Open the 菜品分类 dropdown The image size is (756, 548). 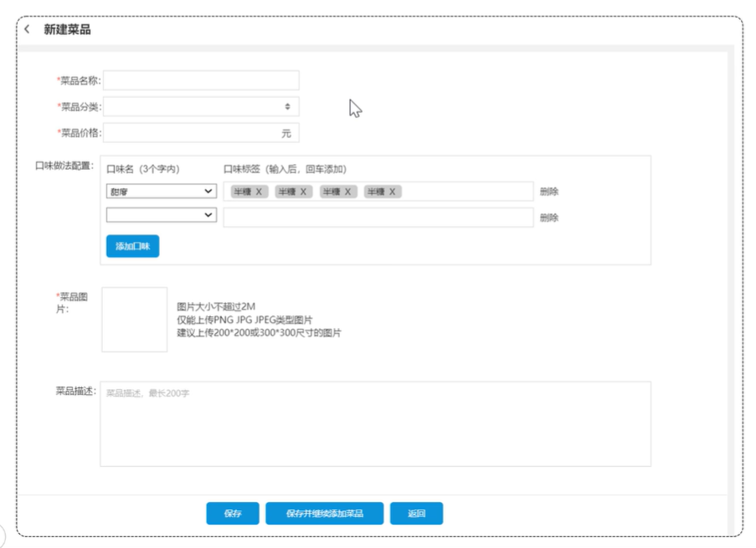click(201, 106)
